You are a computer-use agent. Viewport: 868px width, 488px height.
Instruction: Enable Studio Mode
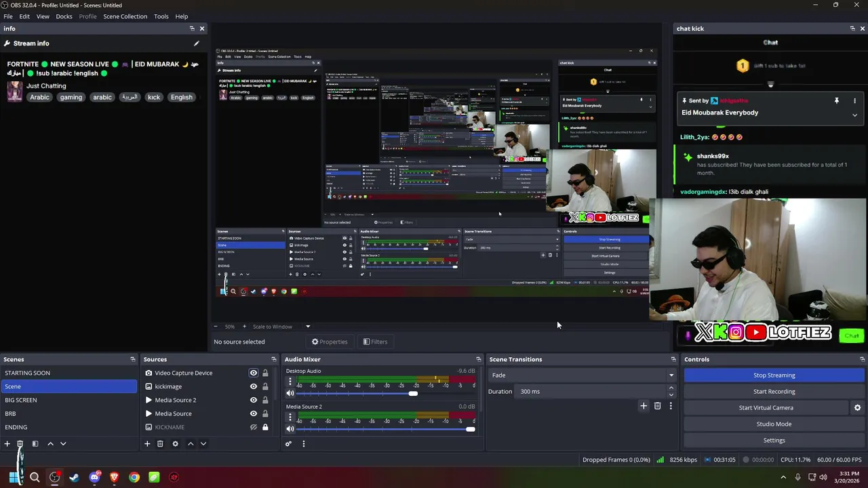(774, 424)
